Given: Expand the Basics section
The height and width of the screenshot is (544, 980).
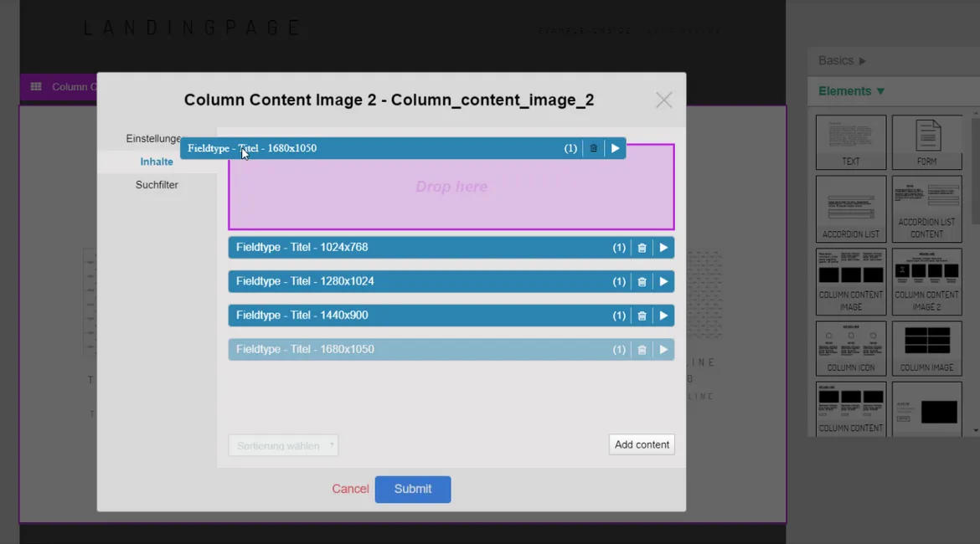Looking at the screenshot, I should coord(842,60).
